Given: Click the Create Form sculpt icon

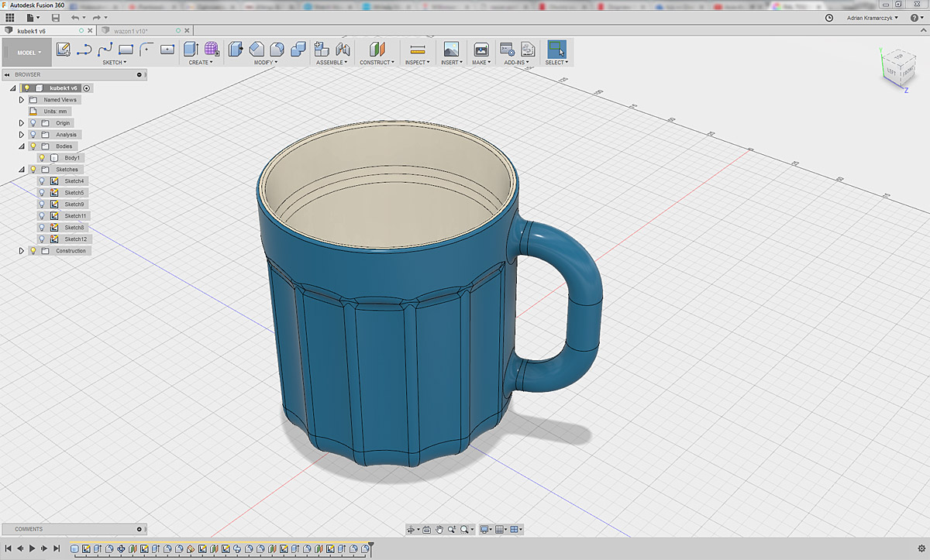Looking at the screenshot, I should (x=211, y=50).
